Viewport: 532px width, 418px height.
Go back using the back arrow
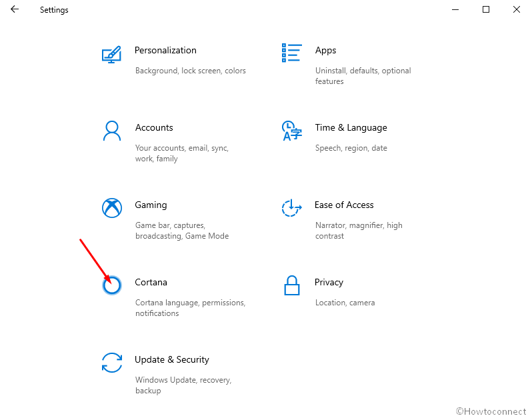click(x=15, y=9)
